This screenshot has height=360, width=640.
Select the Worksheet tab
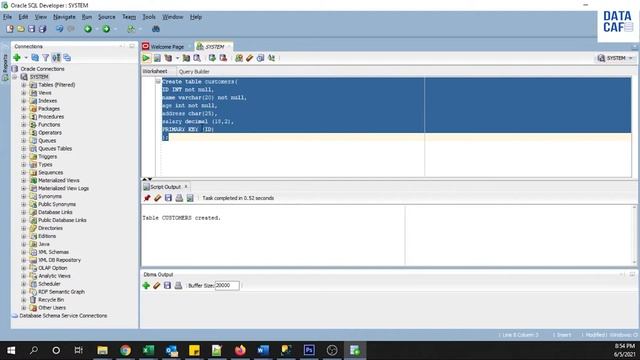pos(155,71)
